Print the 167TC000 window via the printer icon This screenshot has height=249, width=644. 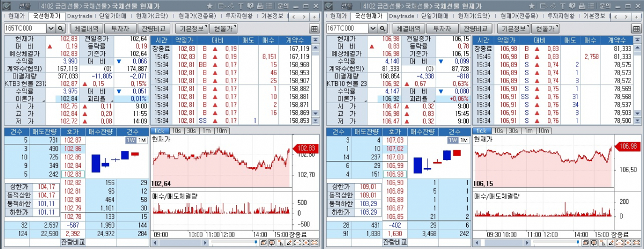click(x=582, y=6)
